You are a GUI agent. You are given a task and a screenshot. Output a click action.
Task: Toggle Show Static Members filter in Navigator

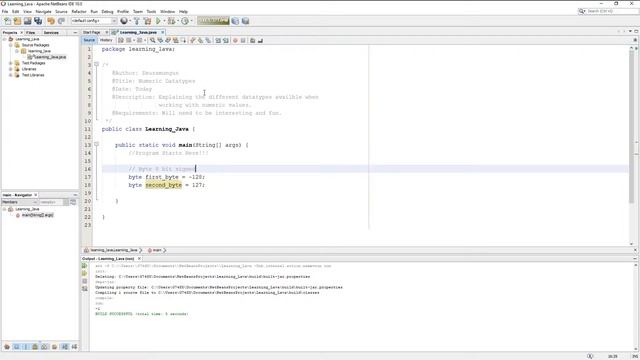[26, 347]
